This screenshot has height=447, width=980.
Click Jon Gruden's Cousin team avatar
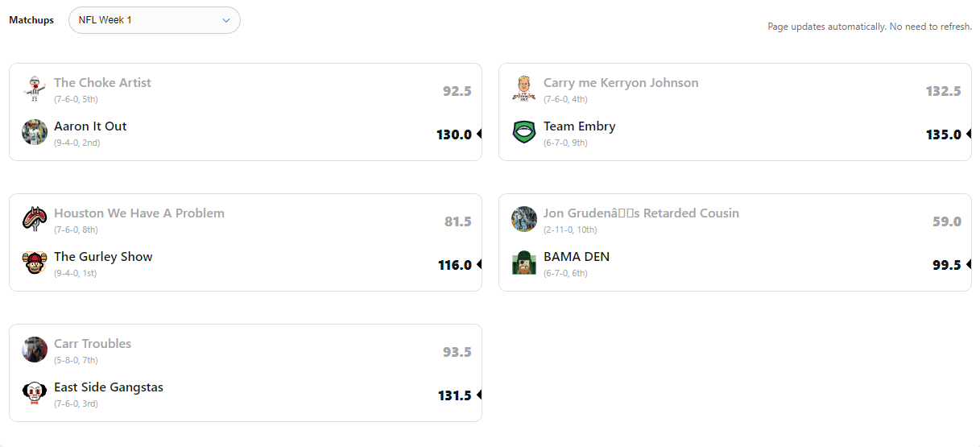[x=524, y=218]
